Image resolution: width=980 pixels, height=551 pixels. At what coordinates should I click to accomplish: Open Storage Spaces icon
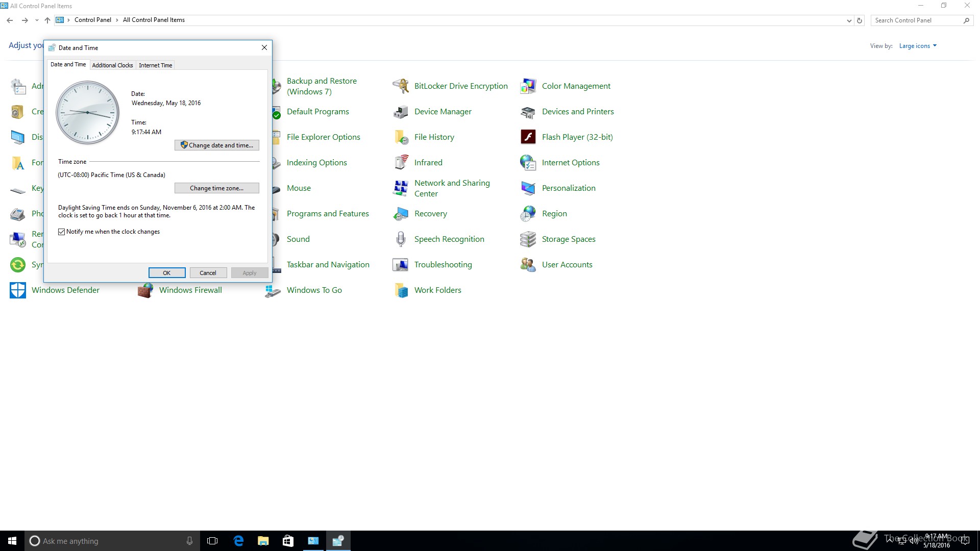click(x=528, y=239)
